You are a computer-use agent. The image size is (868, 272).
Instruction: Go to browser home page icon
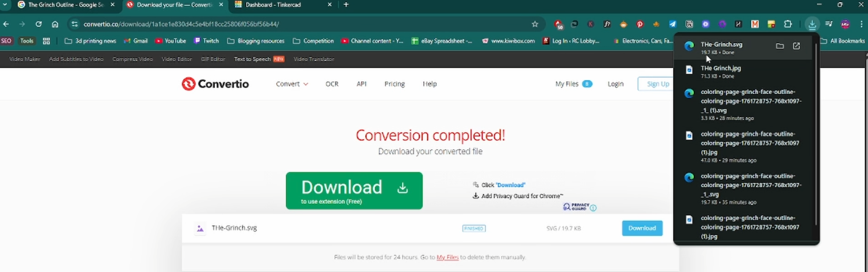(55, 24)
